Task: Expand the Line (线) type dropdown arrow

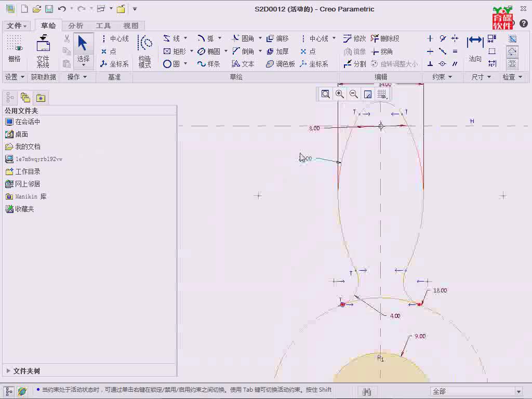Action: point(185,38)
